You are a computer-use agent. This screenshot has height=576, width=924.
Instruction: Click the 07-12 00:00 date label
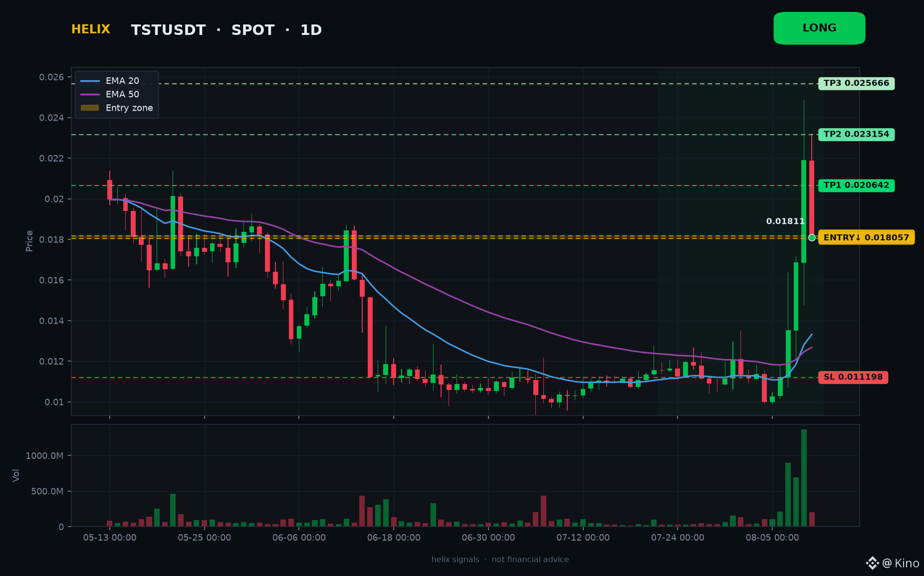point(583,538)
